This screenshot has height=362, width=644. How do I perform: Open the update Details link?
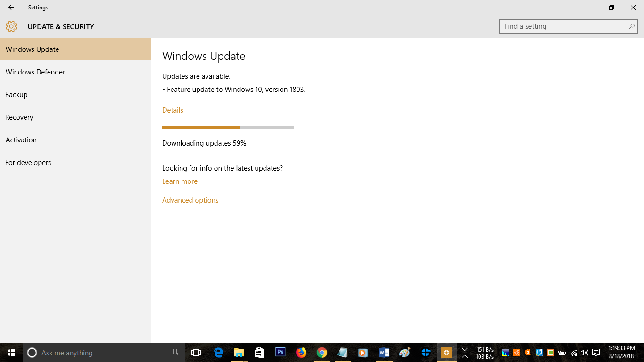click(173, 110)
